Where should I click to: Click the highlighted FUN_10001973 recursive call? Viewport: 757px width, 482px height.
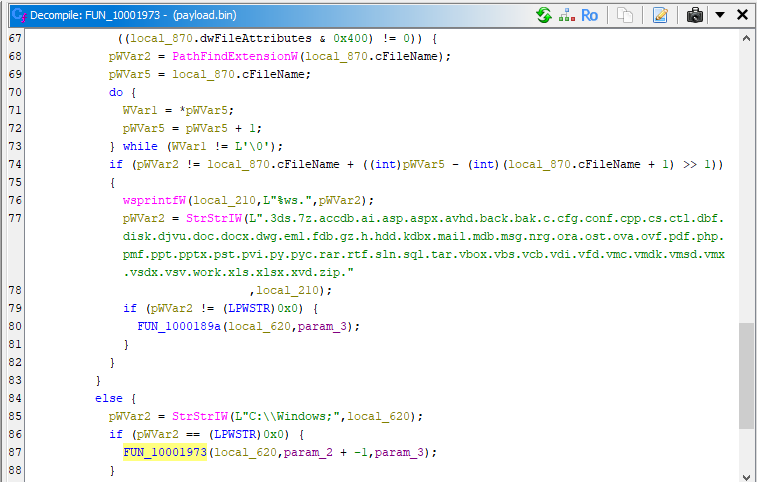coord(165,452)
